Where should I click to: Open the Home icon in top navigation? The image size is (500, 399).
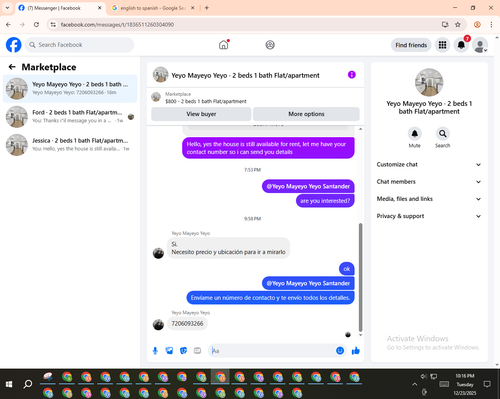[224, 45]
